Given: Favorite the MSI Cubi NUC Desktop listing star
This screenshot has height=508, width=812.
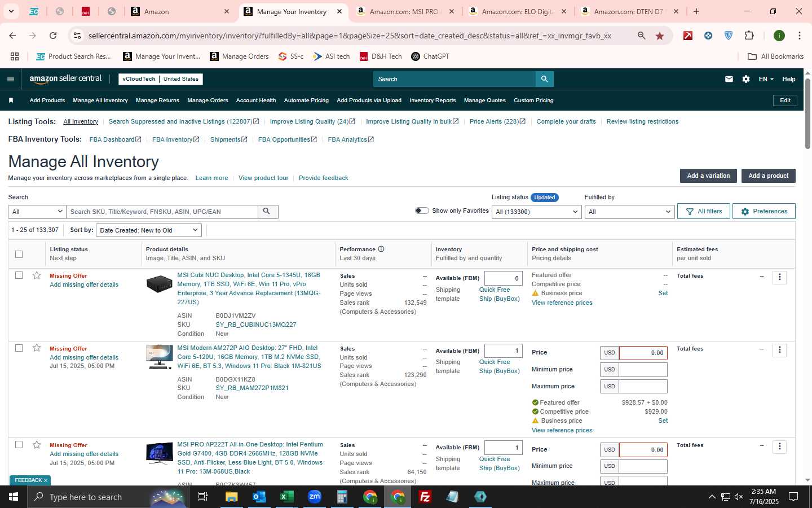Looking at the screenshot, I should [37, 275].
